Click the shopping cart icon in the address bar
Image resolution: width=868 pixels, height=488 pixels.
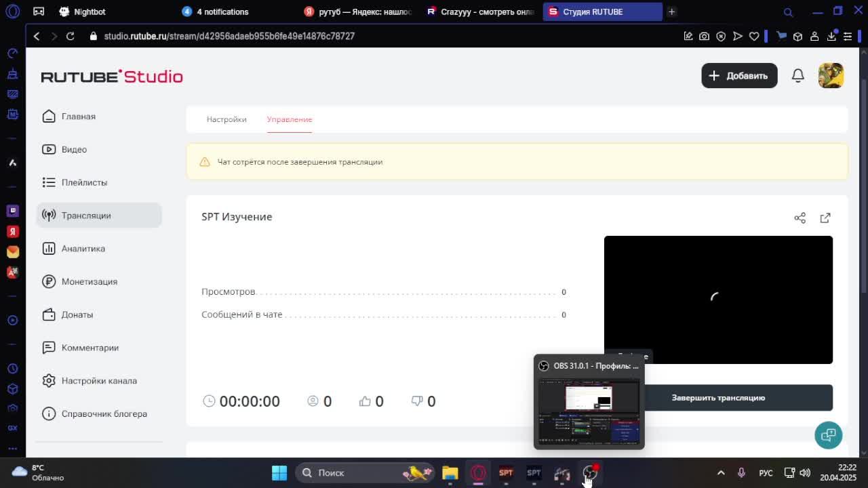click(x=781, y=36)
